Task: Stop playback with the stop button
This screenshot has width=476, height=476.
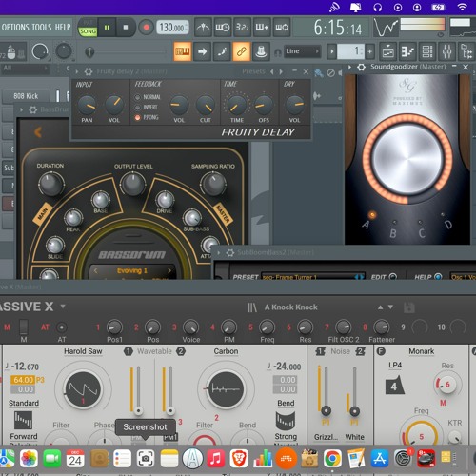Action: (126, 28)
